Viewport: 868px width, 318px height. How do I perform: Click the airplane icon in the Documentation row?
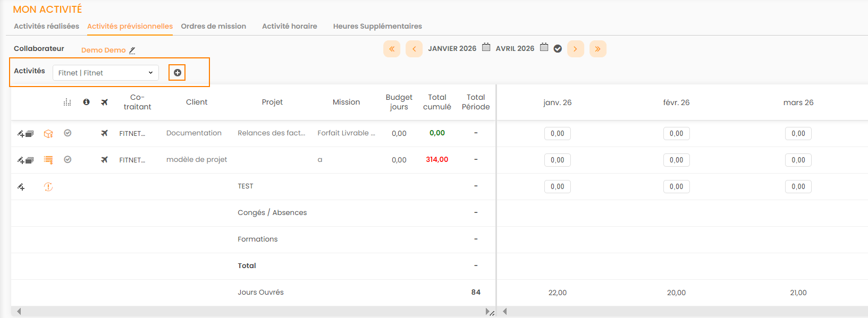click(104, 133)
